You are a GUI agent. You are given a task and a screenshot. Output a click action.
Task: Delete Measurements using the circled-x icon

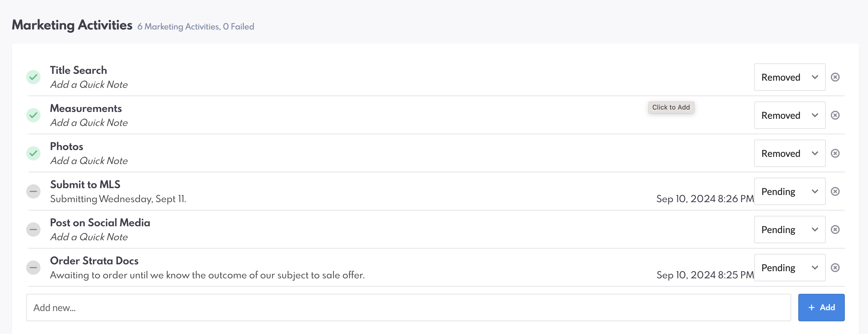pyautogui.click(x=835, y=115)
